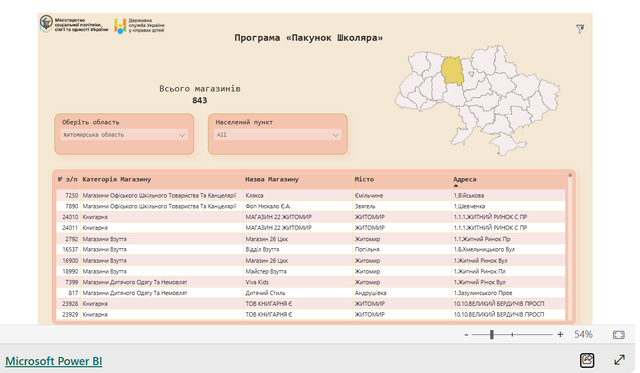Screen dimensions: 640x373
Task: Click the sort arrow under Адреса
Action: click(x=456, y=186)
